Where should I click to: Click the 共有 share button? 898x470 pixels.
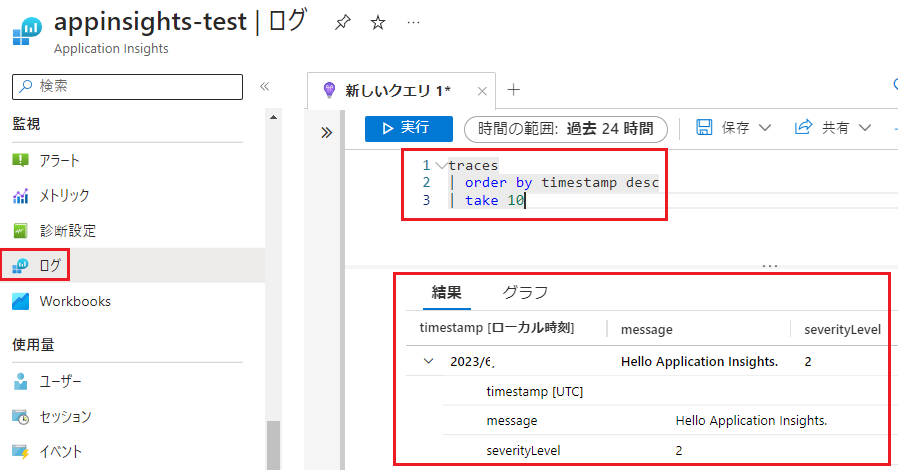tap(822, 128)
